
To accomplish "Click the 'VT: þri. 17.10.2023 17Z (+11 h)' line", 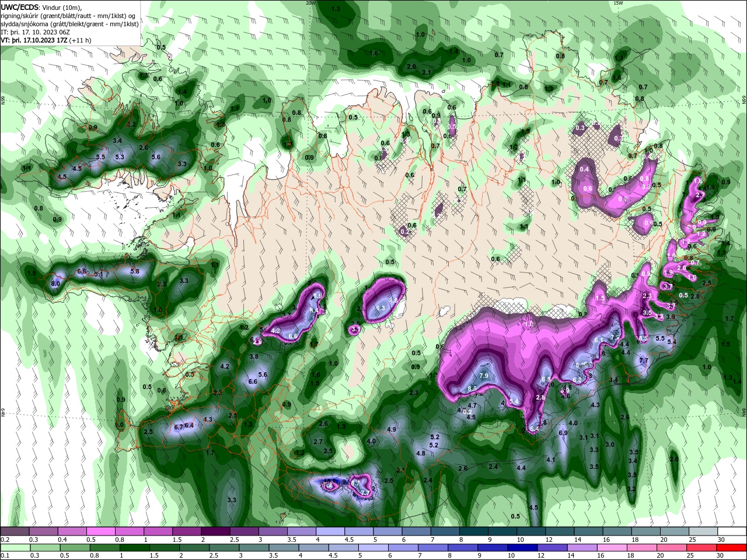I will pyautogui.click(x=46, y=40).
